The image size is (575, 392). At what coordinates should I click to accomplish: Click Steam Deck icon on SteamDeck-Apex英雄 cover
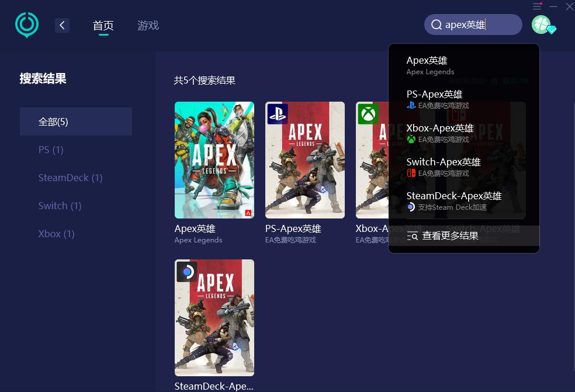click(x=186, y=272)
